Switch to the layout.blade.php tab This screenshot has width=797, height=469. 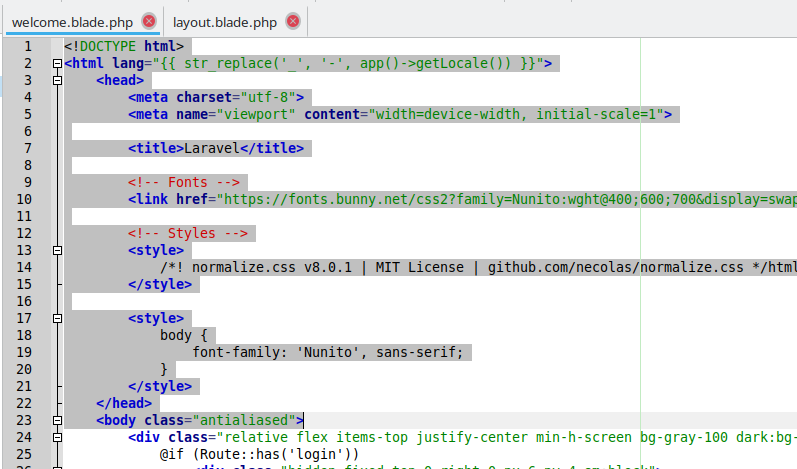(x=225, y=21)
